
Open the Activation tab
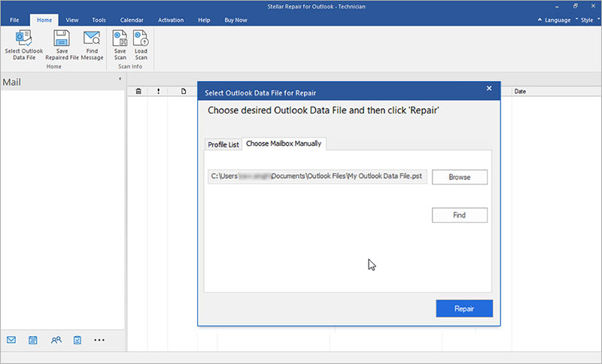pyautogui.click(x=171, y=20)
